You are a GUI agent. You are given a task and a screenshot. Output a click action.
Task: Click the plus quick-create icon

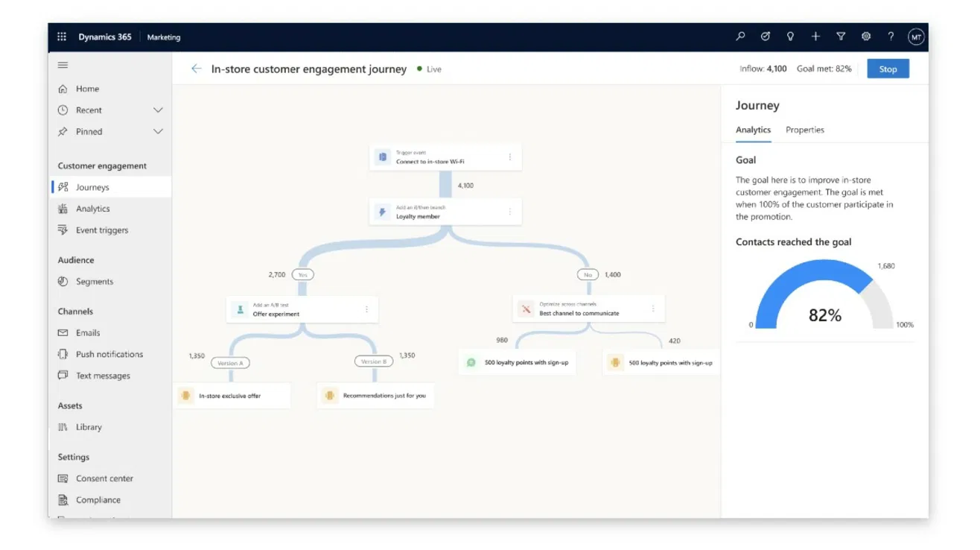(x=815, y=37)
